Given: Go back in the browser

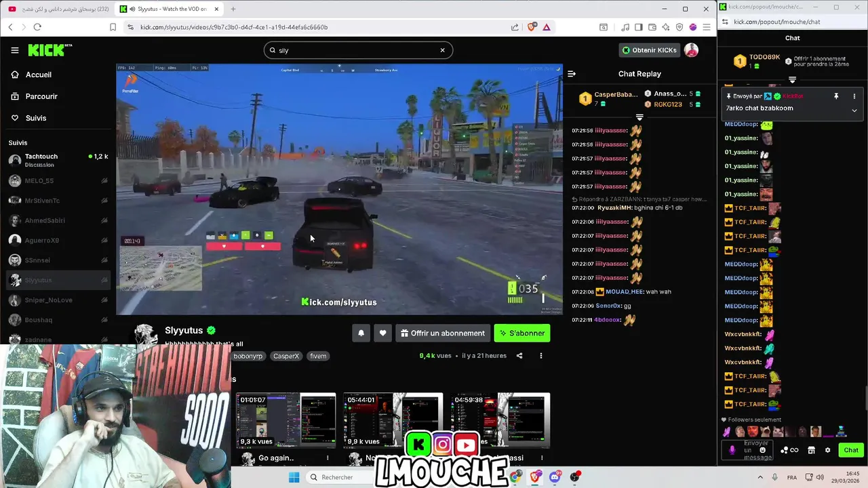Looking at the screenshot, I should click(10, 27).
